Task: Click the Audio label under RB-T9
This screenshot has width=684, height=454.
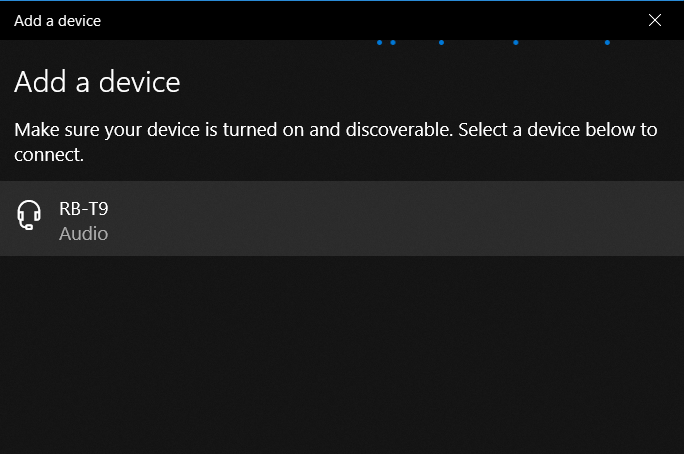Action: (83, 234)
